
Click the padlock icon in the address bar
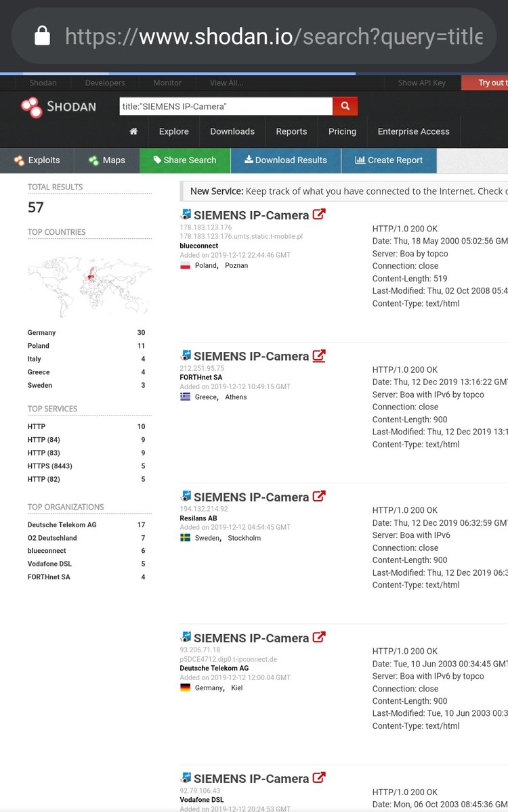(42, 36)
